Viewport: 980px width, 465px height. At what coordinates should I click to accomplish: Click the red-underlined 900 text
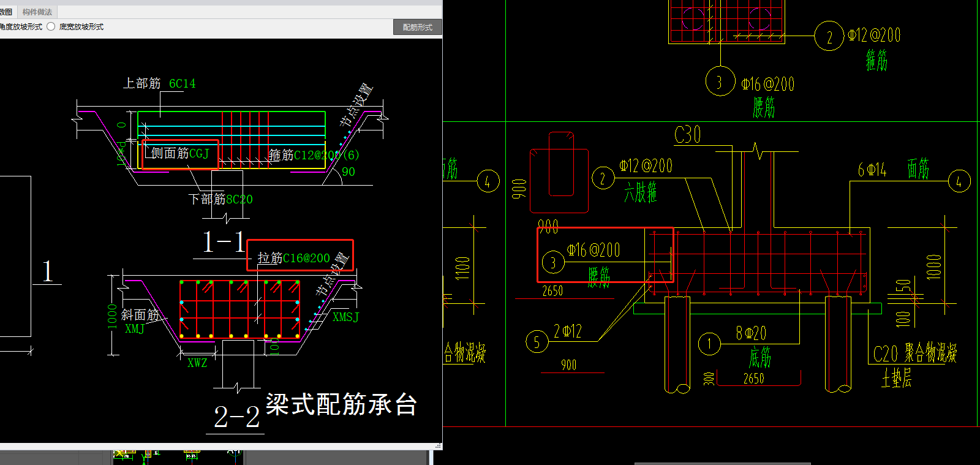569,365
